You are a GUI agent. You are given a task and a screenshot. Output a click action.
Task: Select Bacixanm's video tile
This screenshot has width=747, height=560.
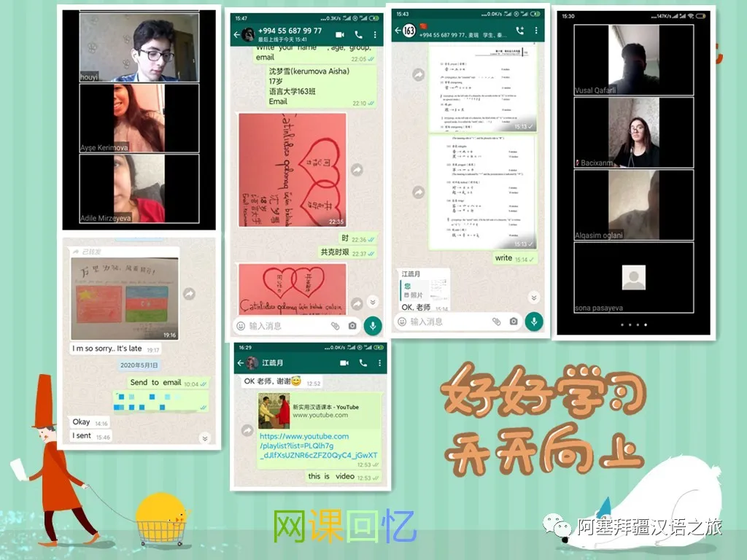click(634, 133)
